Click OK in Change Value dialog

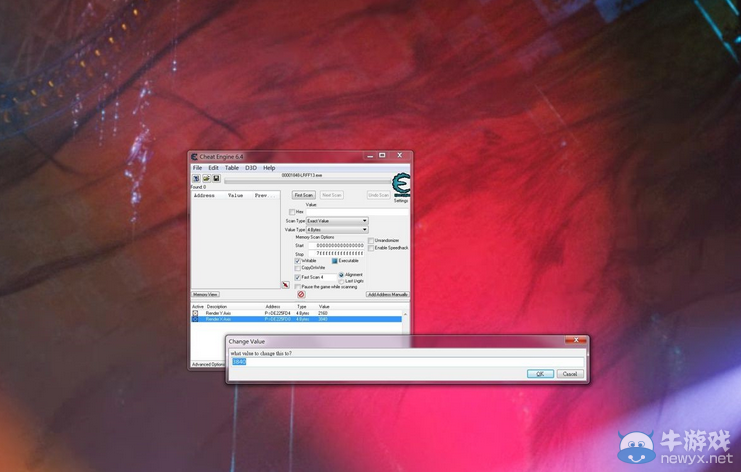(x=540, y=374)
